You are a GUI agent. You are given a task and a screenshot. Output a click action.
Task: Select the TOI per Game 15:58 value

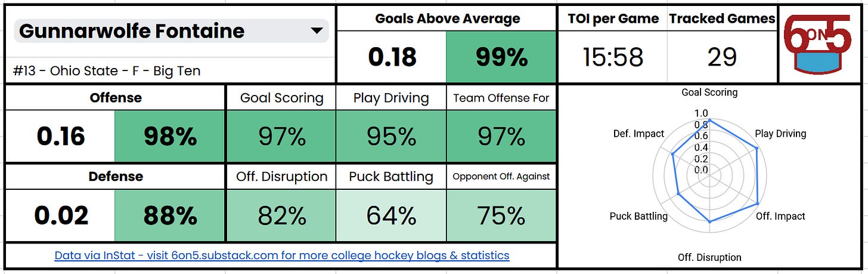pos(612,57)
